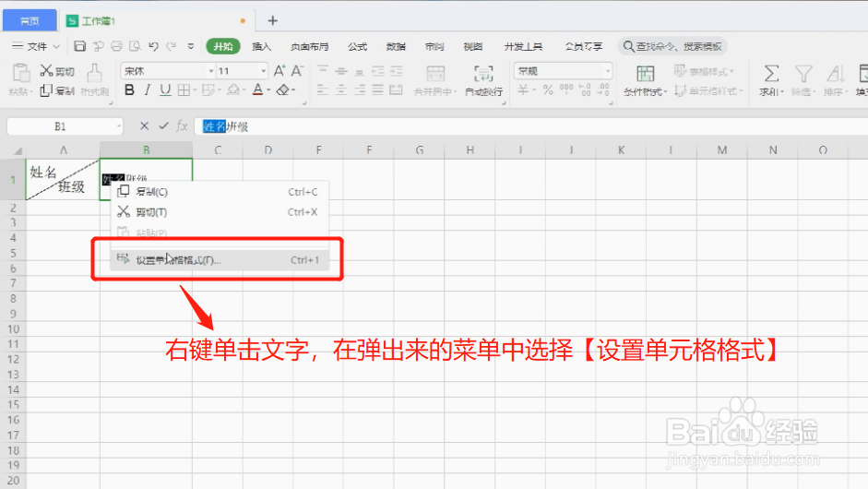Viewport: 868px width, 489px height.
Task: Open the 常规 number format dropdown
Action: 608,71
